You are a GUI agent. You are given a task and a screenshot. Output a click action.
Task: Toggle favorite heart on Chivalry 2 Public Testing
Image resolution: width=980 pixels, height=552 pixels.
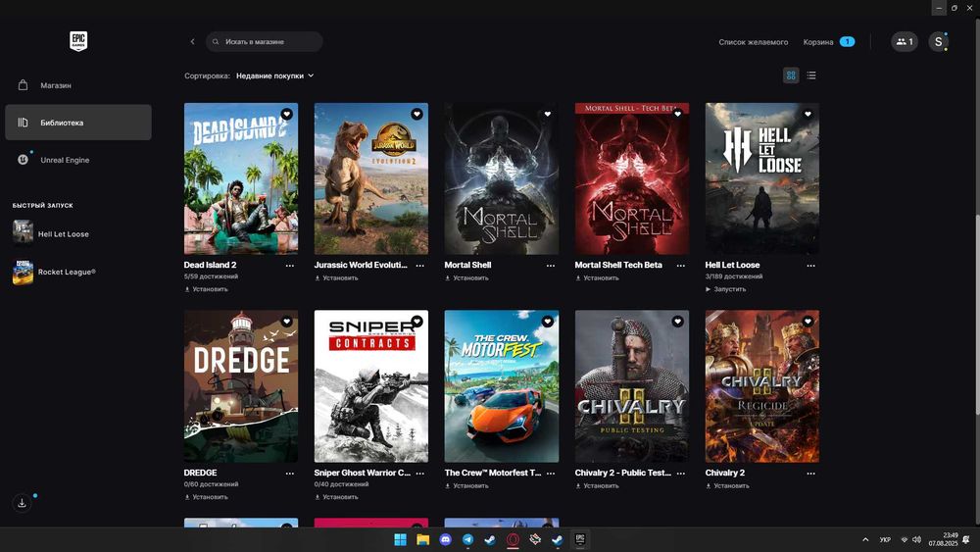tap(677, 322)
